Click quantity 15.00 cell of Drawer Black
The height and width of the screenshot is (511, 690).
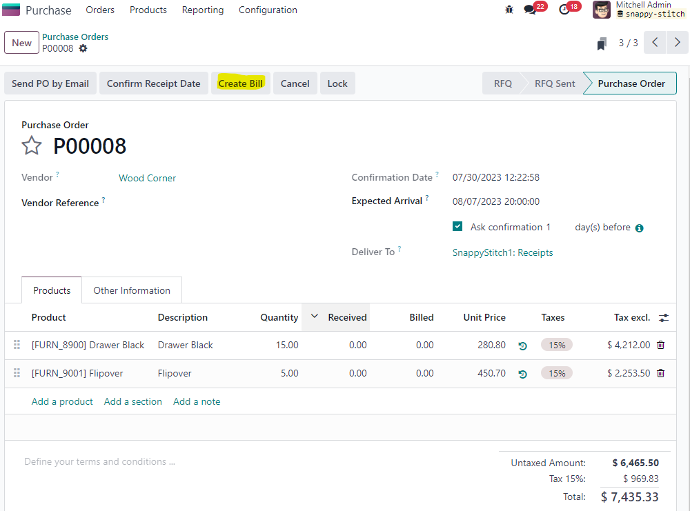(287, 345)
